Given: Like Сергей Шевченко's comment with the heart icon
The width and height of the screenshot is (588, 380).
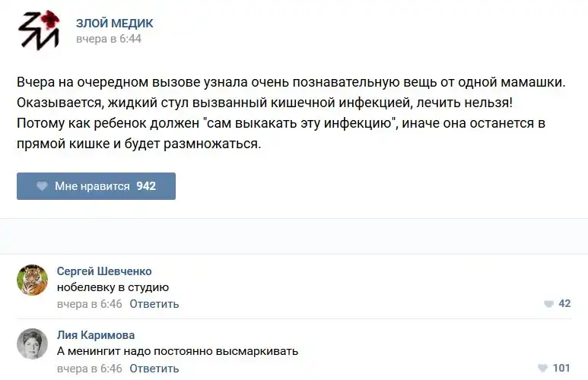Looking at the screenshot, I should pyautogui.click(x=548, y=304).
